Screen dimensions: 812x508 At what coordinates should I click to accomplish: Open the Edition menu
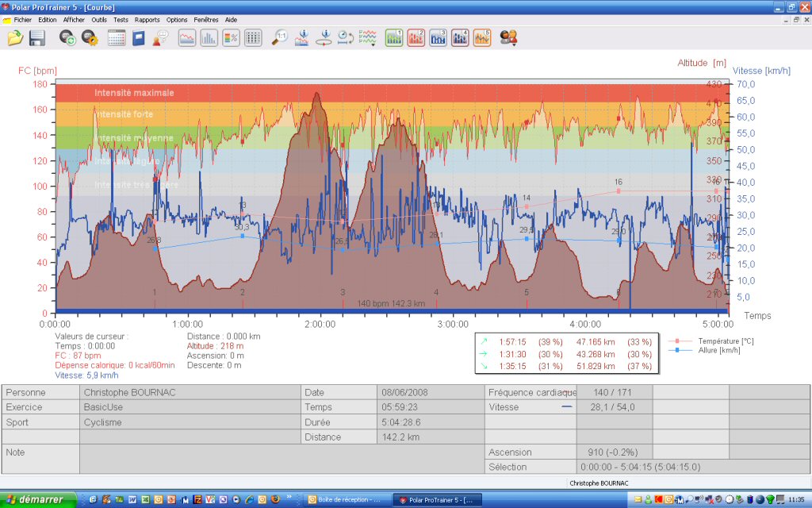click(x=47, y=20)
